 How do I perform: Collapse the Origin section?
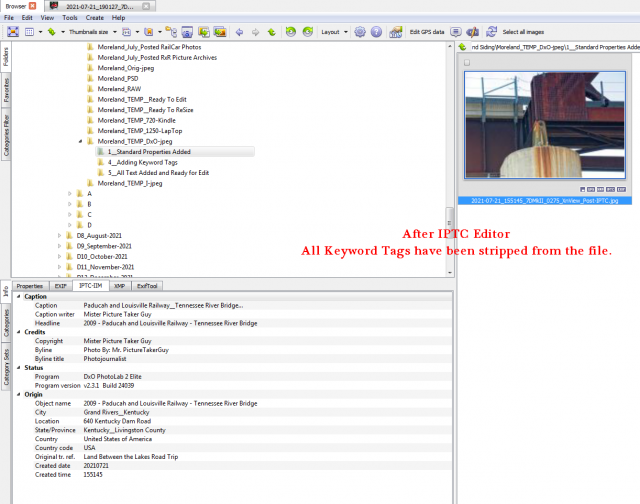[x=19, y=395]
